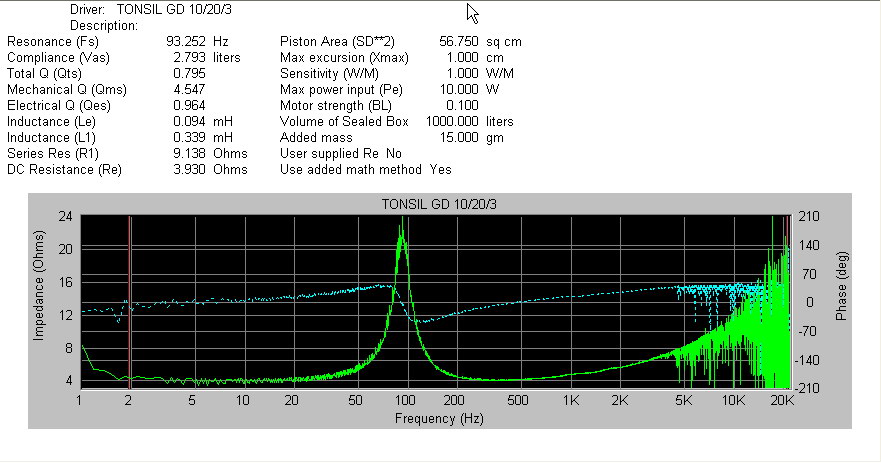
Task: Click the Motor strength (BL) value 0.100
Action: coord(462,106)
